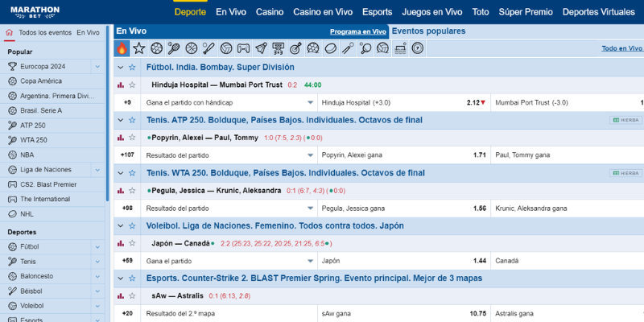Filter live events by darts icon
Viewport: 644px width, 322px height.
295,48
